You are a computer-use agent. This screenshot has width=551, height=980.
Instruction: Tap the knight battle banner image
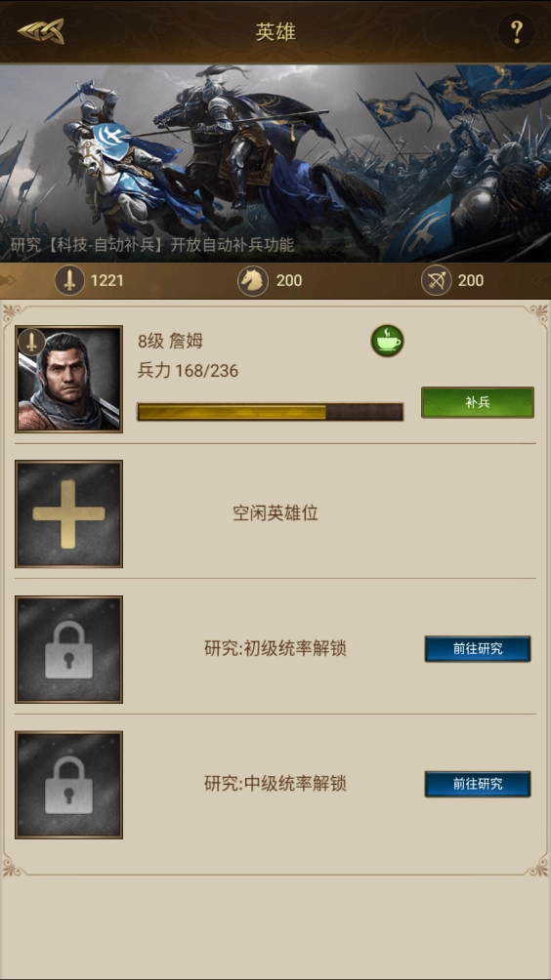pos(275,164)
